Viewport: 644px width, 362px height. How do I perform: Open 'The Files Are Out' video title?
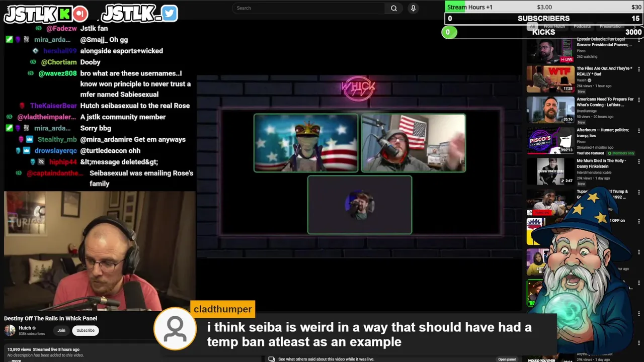pos(604,71)
